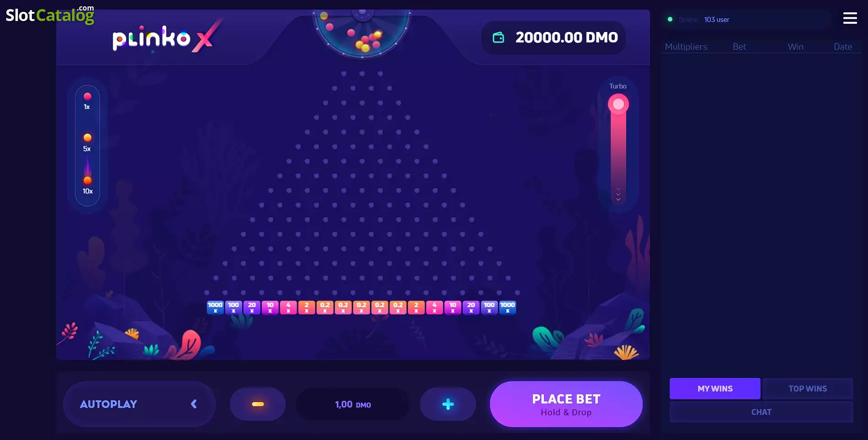Open the Autoplay options panel
The width and height of the screenshot is (868, 440).
139,404
